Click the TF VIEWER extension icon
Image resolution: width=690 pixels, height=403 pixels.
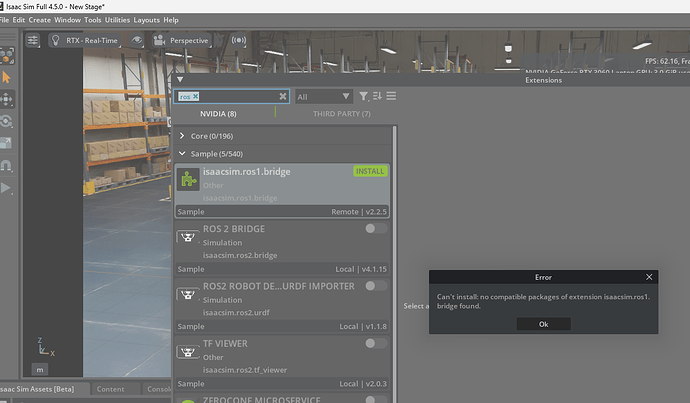click(188, 352)
